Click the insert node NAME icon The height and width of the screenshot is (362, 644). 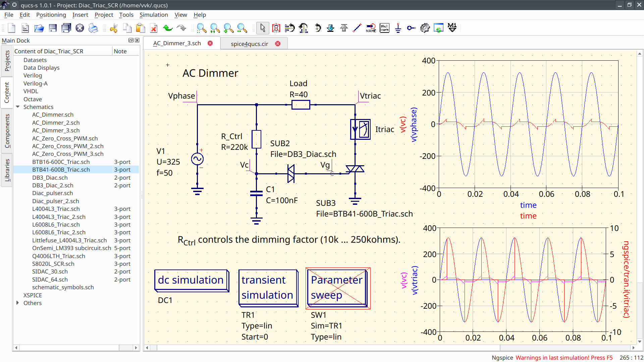pyautogui.click(x=371, y=28)
